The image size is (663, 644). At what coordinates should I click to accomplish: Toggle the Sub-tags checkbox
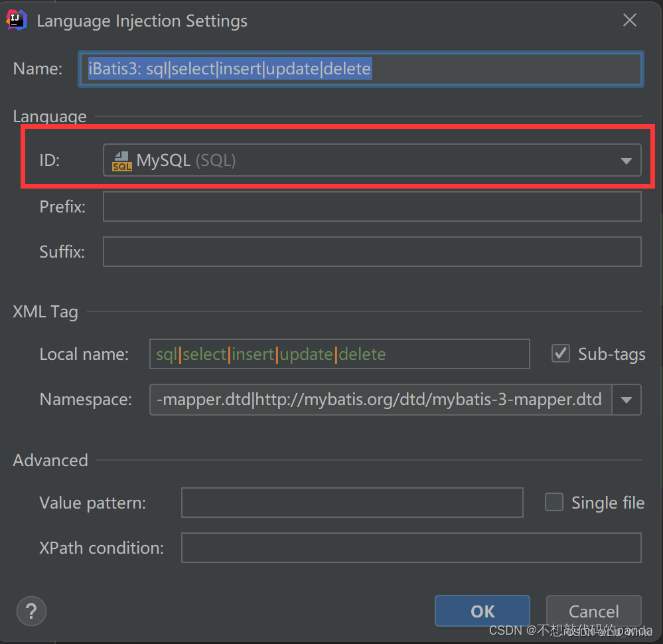pos(561,354)
